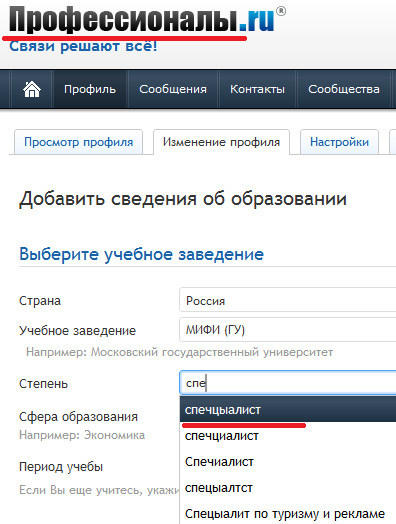Go to Сообщения in the navigation bar

tap(173, 89)
